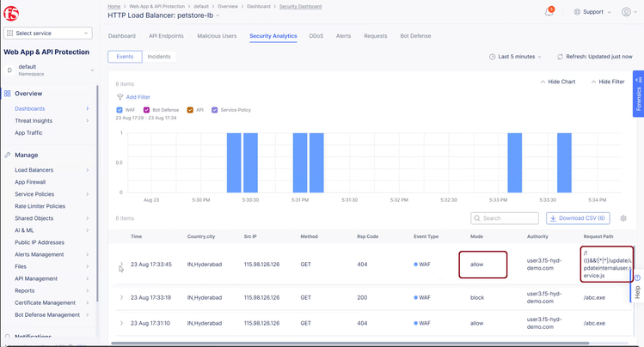Open the Forensics side panel
Screen dimensions: 644x347
(638, 94)
